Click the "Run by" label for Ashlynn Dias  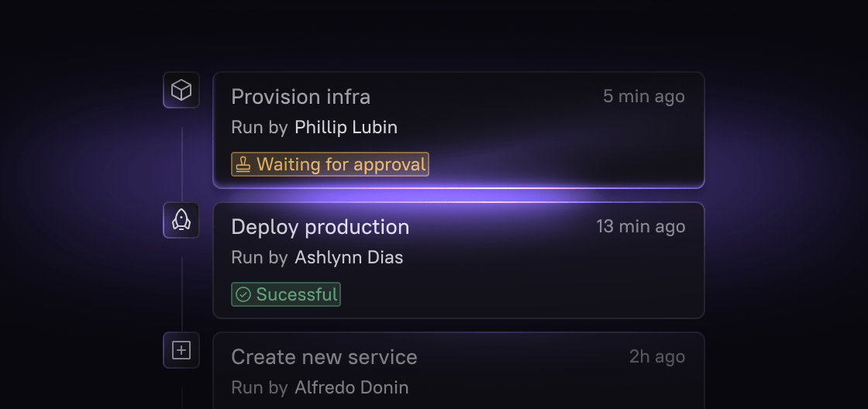tap(260, 257)
